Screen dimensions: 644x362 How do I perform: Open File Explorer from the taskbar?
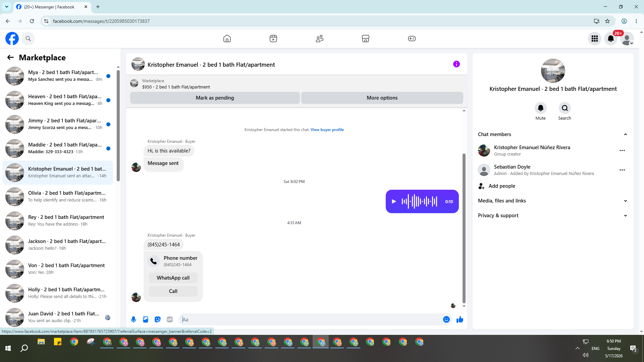tap(41, 342)
